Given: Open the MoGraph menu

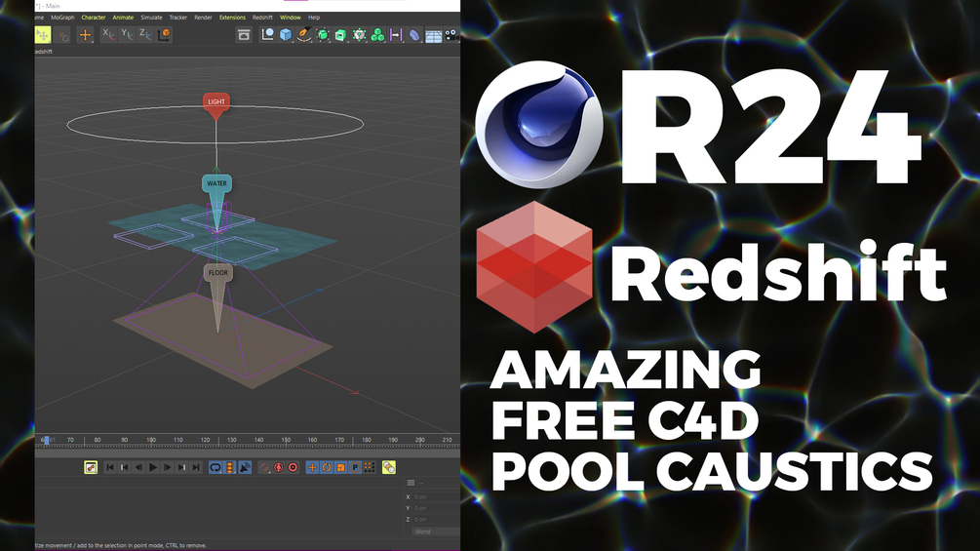Looking at the screenshot, I should (62, 18).
